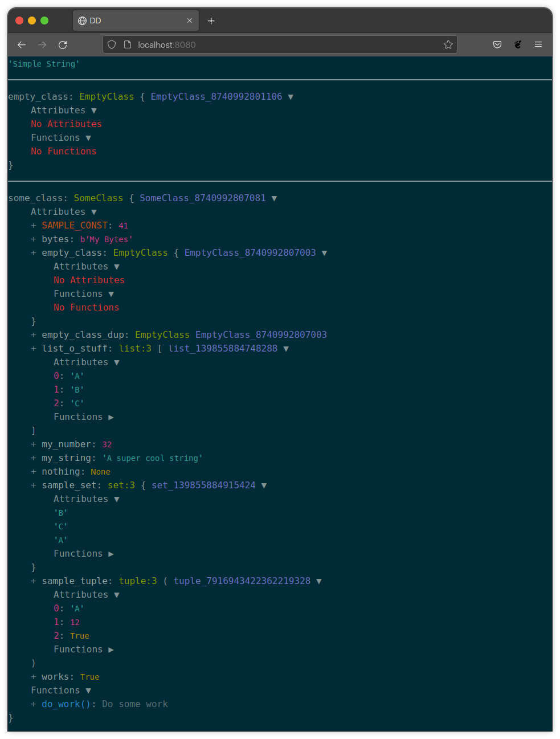Toggle the plus marker next to works attribute

[x=33, y=676]
